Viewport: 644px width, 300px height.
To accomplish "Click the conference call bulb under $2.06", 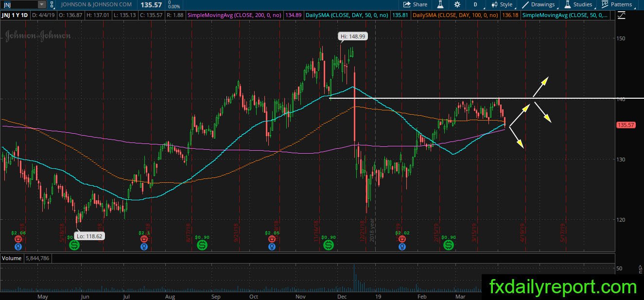I will point(18,247).
